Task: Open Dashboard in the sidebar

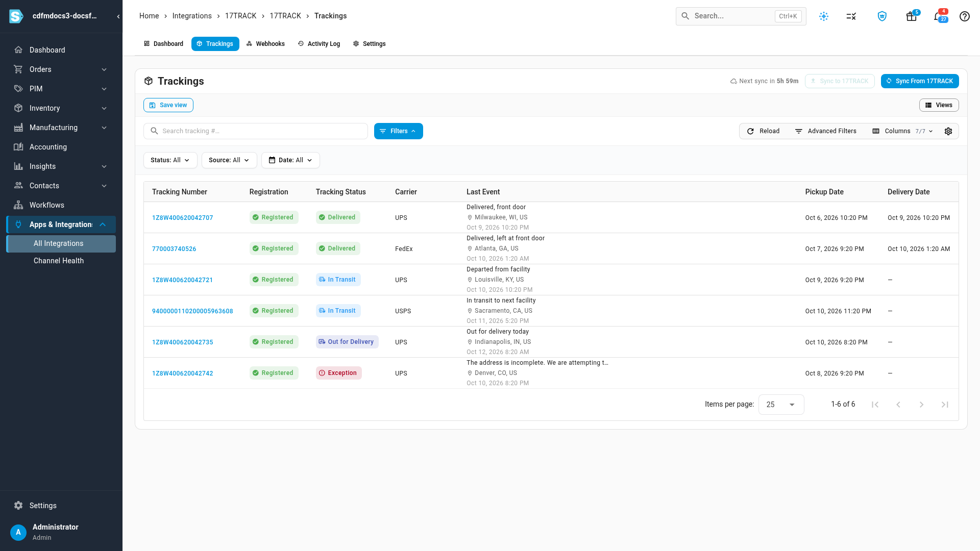Action: pos(61,50)
